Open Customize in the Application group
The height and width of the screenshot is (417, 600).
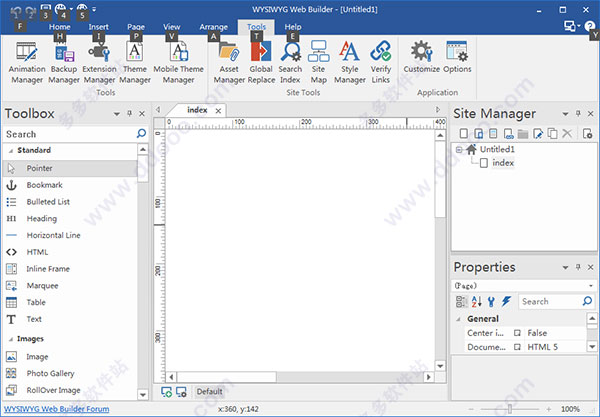click(421, 57)
